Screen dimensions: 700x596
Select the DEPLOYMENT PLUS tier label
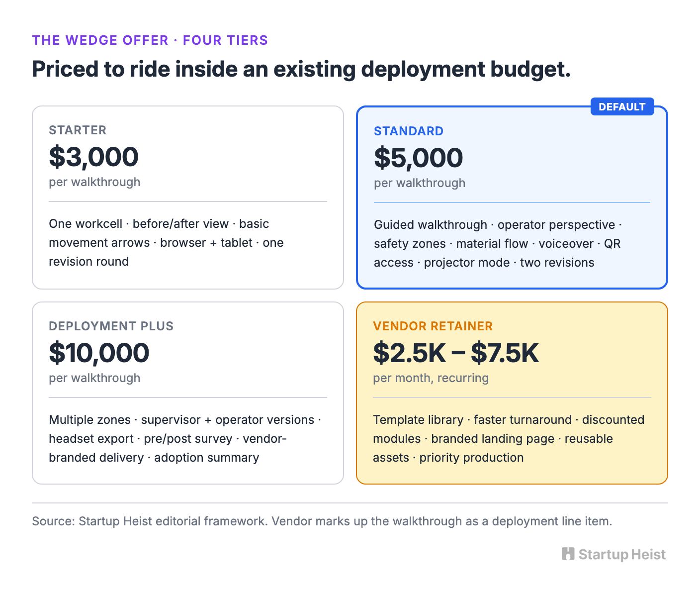111,326
